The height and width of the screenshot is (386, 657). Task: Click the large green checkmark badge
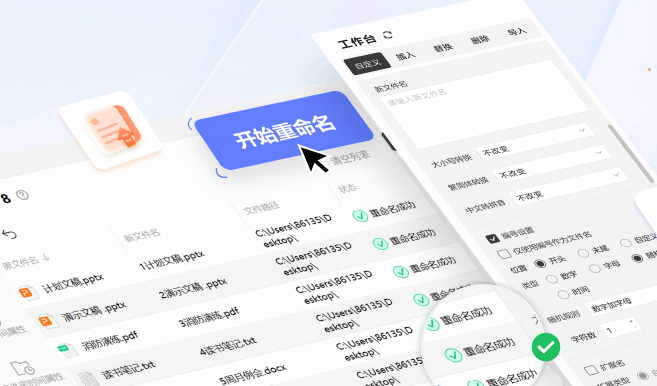tap(546, 347)
